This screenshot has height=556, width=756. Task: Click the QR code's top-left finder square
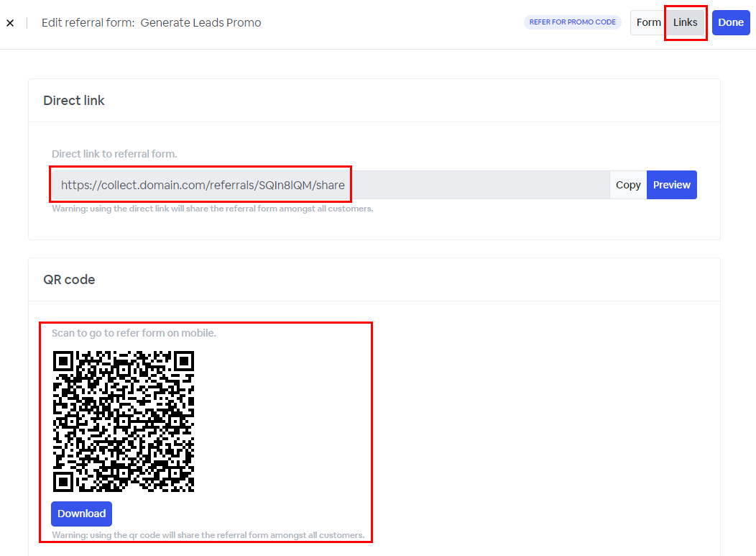pos(64,361)
